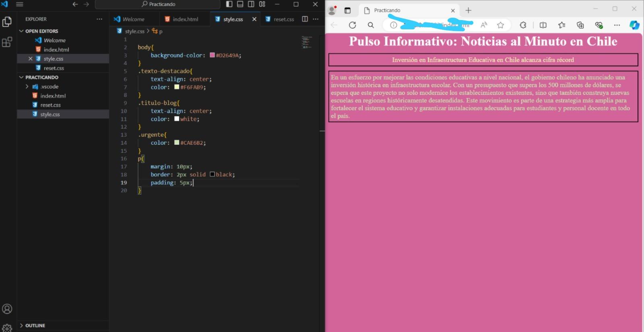The width and height of the screenshot is (644, 332).
Task: Open Browser essentials heart icon
Action: (x=599, y=25)
